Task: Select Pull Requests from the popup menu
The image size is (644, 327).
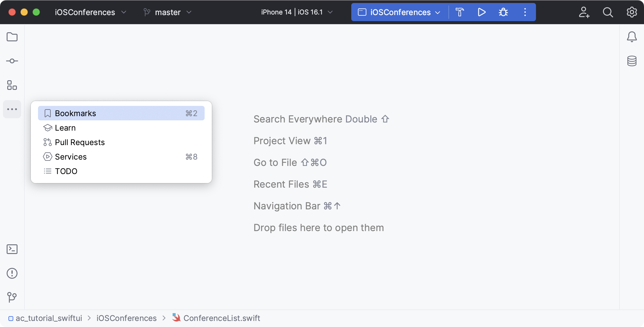Action: (x=121, y=142)
